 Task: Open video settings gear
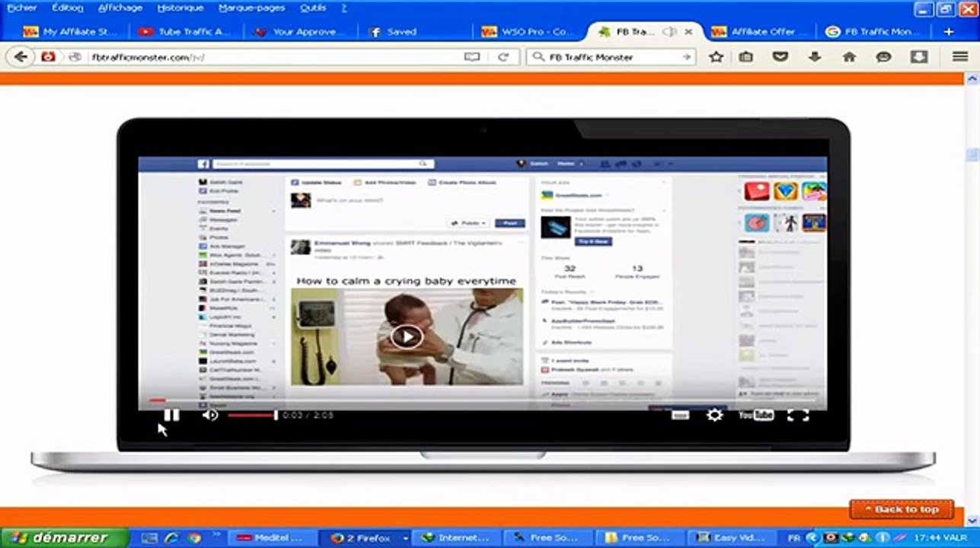(x=714, y=415)
